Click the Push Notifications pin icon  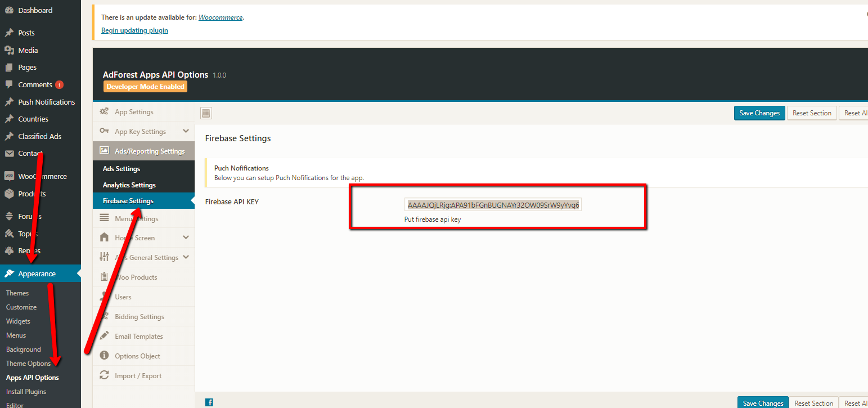9,102
